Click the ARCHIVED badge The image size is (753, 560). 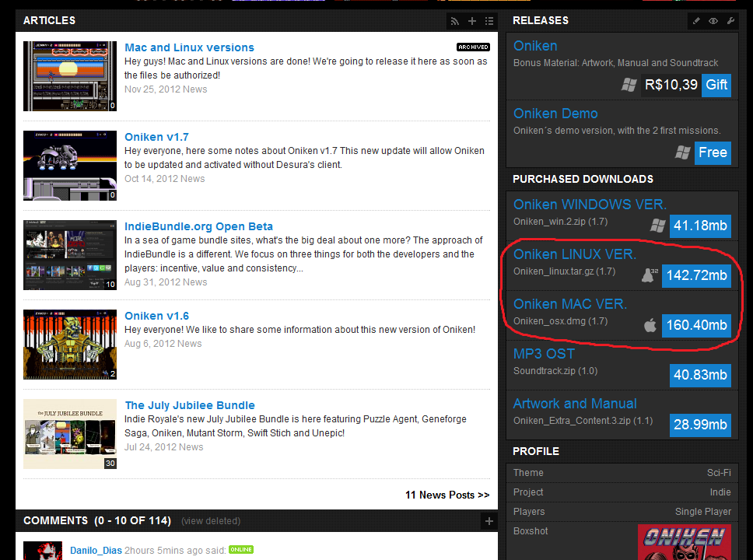pos(473,47)
